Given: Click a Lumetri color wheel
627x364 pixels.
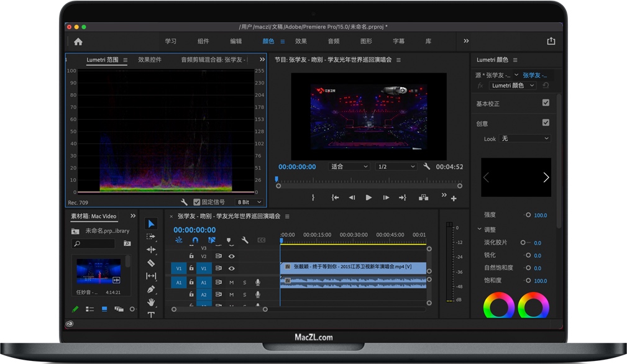Looking at the screenshot, I should coord(498,304).
